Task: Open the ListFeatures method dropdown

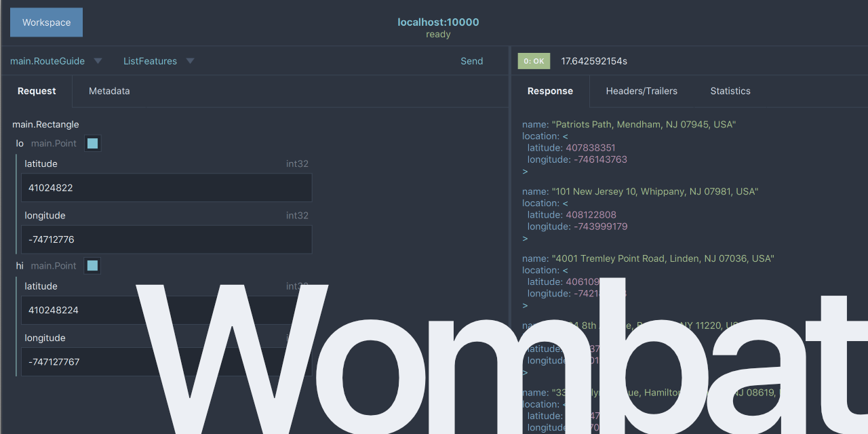Action: (x=159, y=61)
